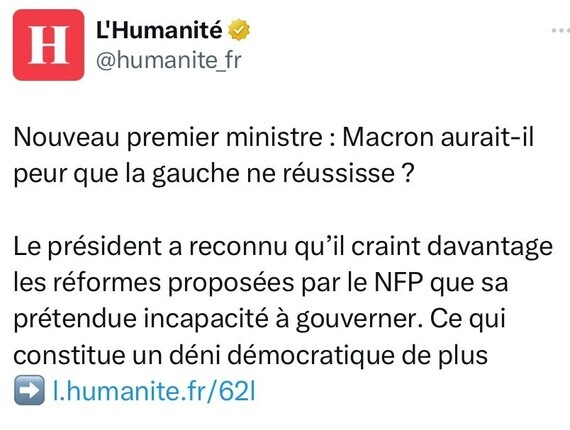
Task: Click the phrase déni démocratique de plus
Action: click(x=329, y=355)
